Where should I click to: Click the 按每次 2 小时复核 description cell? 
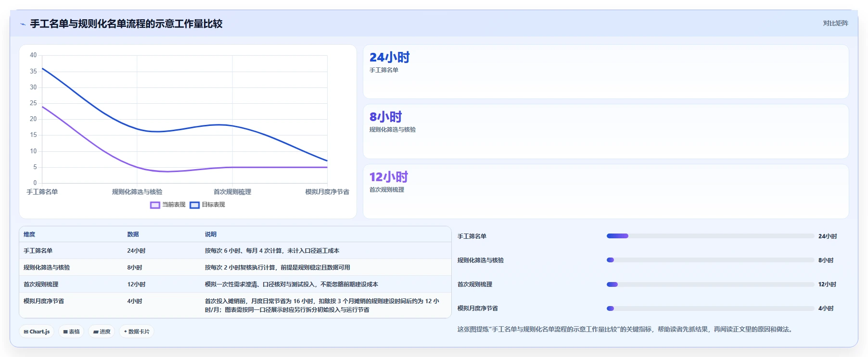pyautogui.click(x=277, y=268)
